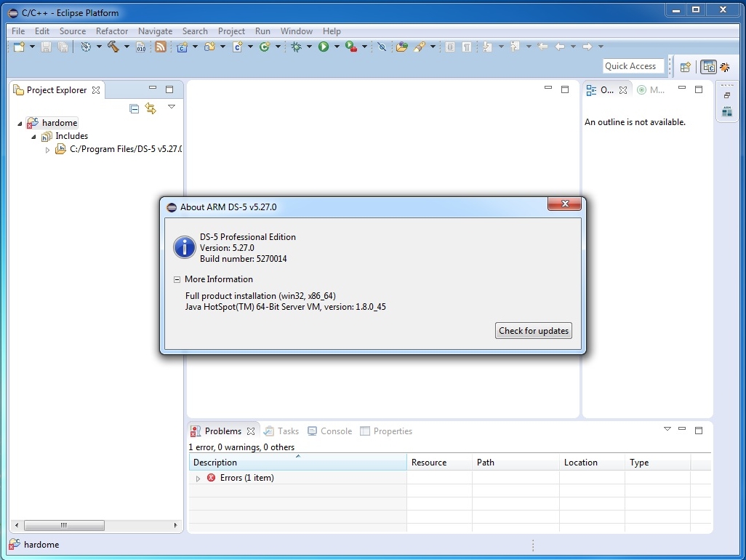Open the File menu
This screenshot has width=746, height=560.
18,31
